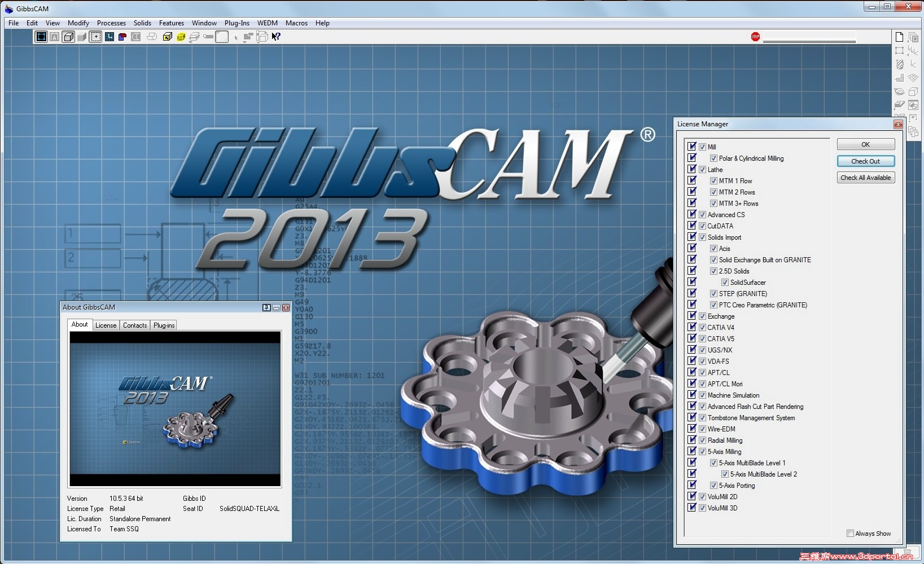Viewport: 924px width, 564px height.
Task: Select the PTC Creo Parametric (GRANITE) row
Action: pos(763,305)
